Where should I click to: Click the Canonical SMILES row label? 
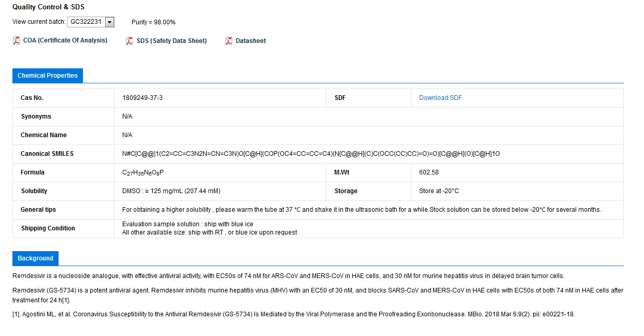tap(47, 154)
